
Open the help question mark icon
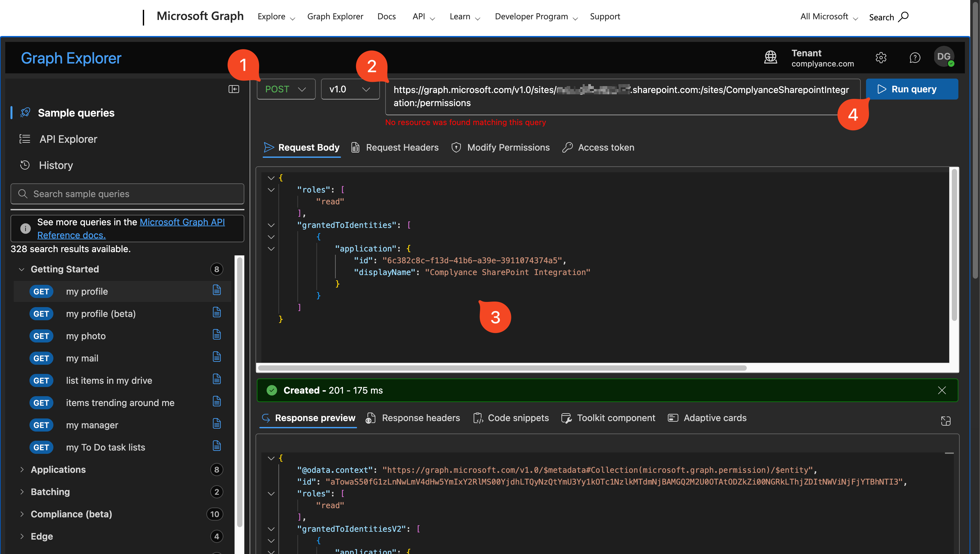point(915,57)
